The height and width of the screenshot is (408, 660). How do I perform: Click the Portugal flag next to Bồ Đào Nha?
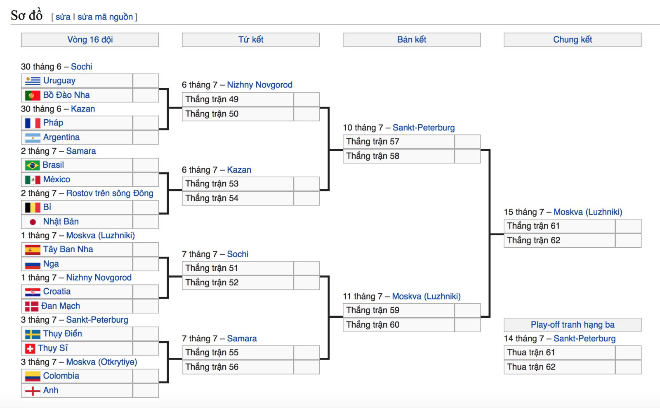(32, 95)
